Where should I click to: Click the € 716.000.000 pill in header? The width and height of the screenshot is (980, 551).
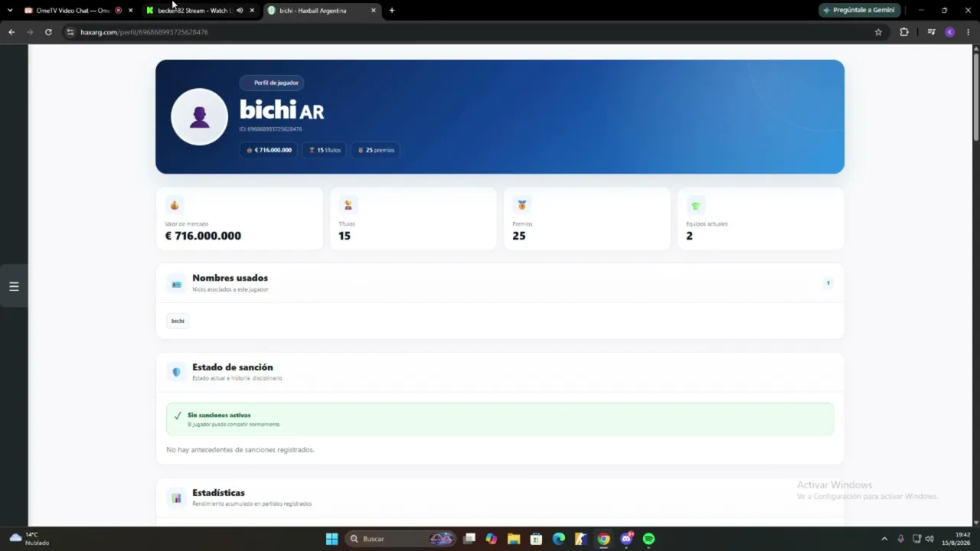[269, 150]
